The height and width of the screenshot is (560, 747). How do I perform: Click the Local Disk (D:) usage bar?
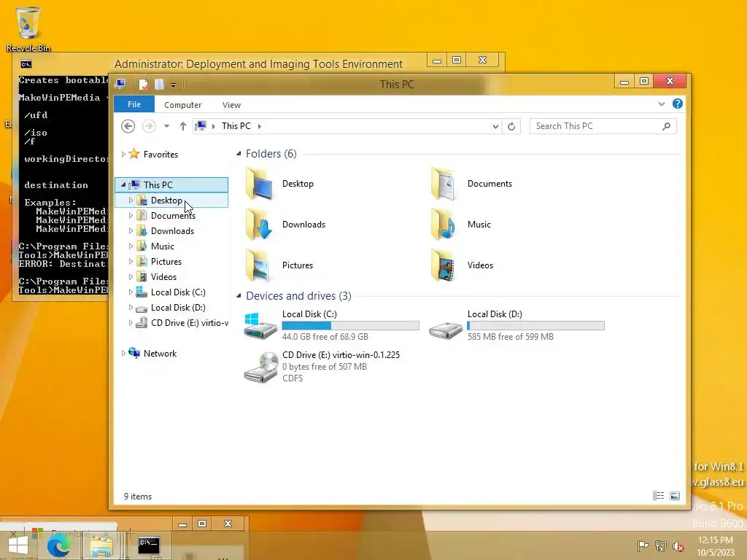pyautogui.click(x=536, y=325)
